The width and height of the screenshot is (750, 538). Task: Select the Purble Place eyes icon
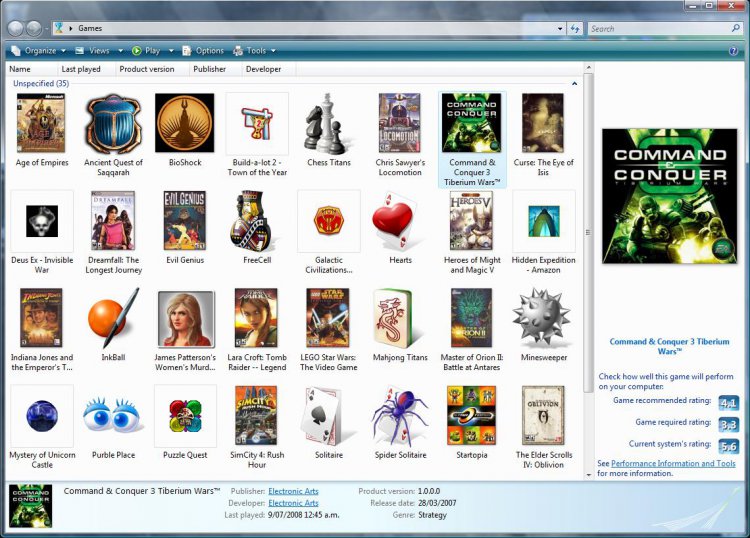[113, 415]
